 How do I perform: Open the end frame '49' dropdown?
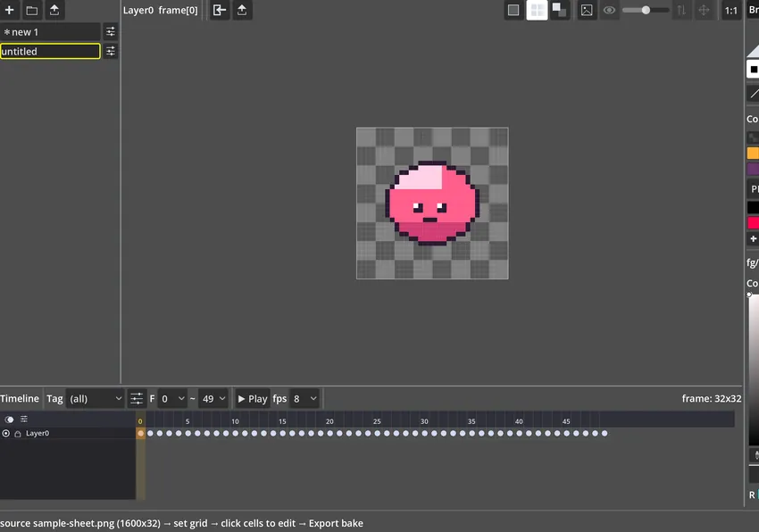213,399
